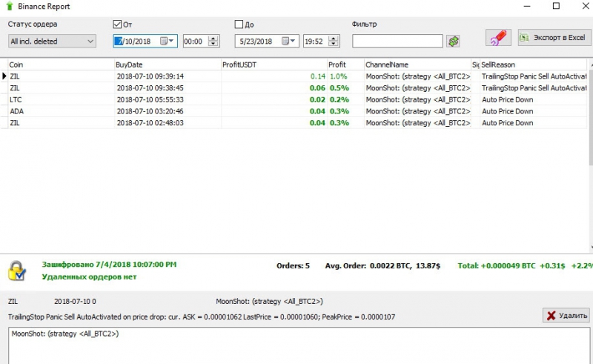Click the Экспорт в Excel button
The image size is (593, 364).
click(553, 38)
